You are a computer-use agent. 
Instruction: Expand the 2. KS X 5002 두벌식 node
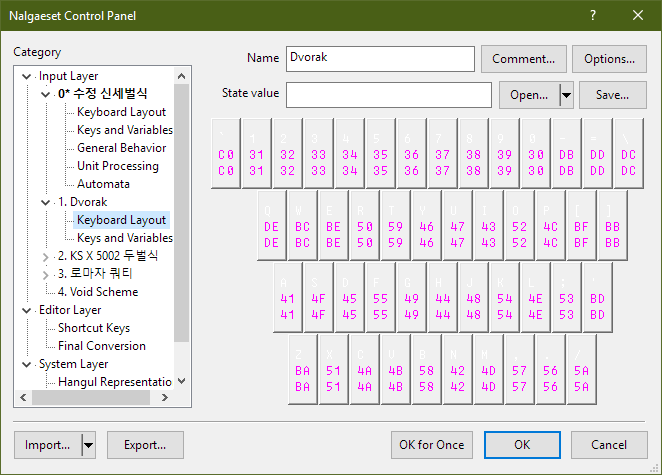coord(46,256)
